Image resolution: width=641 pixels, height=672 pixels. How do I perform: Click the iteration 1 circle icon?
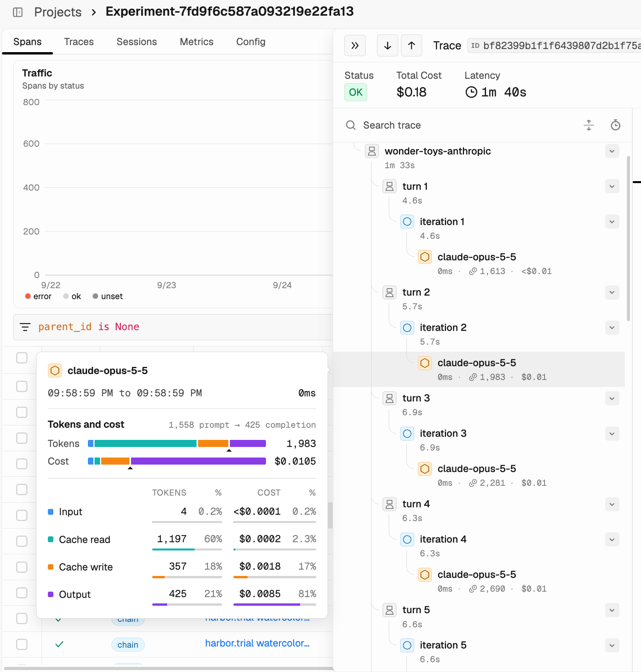(407, 222)
